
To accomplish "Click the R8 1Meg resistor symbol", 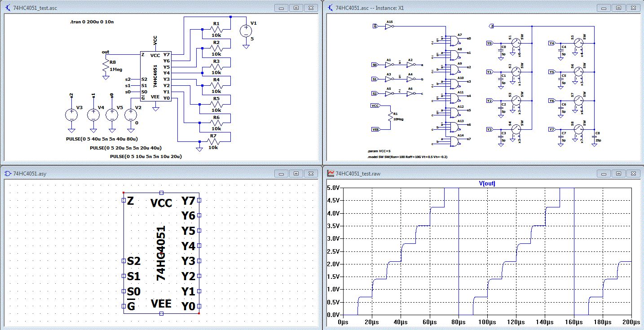I will click(106, 66).
